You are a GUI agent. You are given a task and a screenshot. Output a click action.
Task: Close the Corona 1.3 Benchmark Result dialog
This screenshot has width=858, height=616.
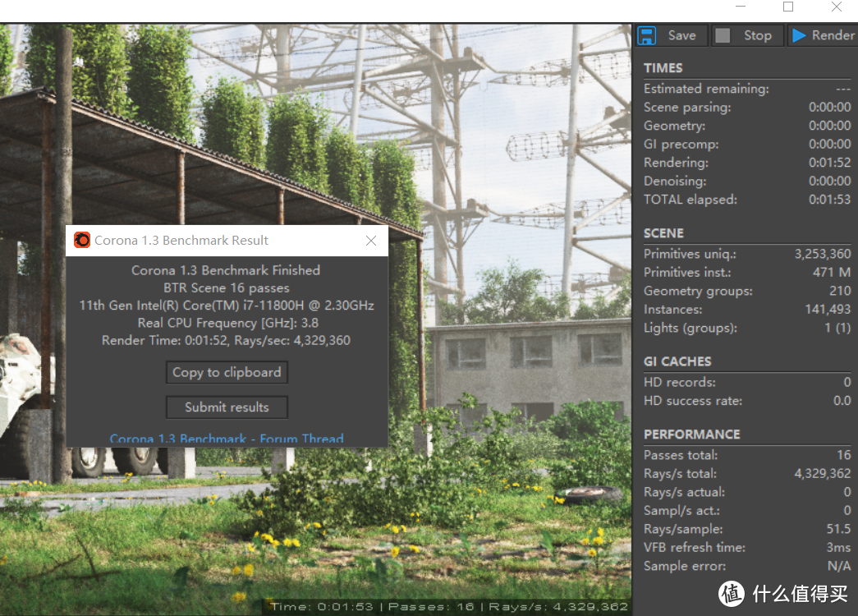371,241
